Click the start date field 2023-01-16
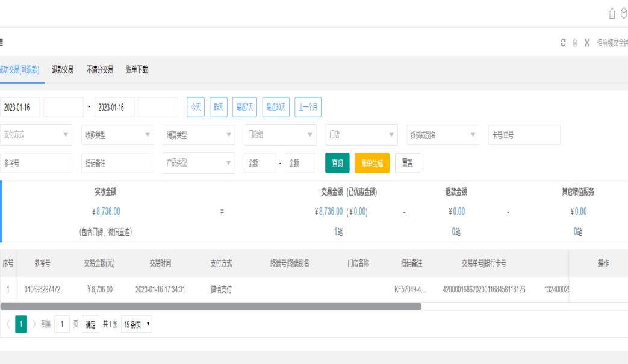The height and width of the screenshot is (364, 628). coord(20,107)
